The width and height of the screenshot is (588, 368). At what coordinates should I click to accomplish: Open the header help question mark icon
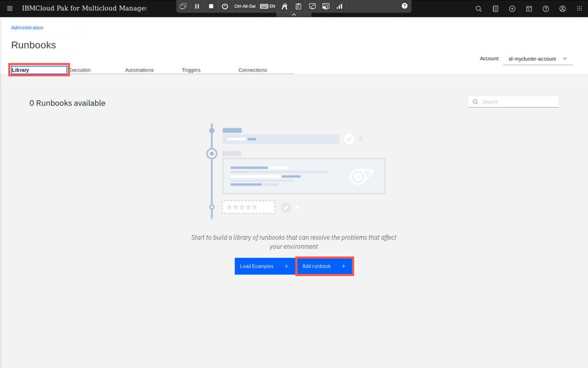coord(546,9)
